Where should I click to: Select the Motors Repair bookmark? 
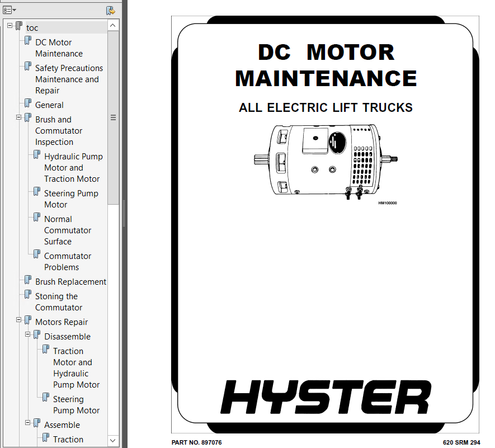coord(62,322)
